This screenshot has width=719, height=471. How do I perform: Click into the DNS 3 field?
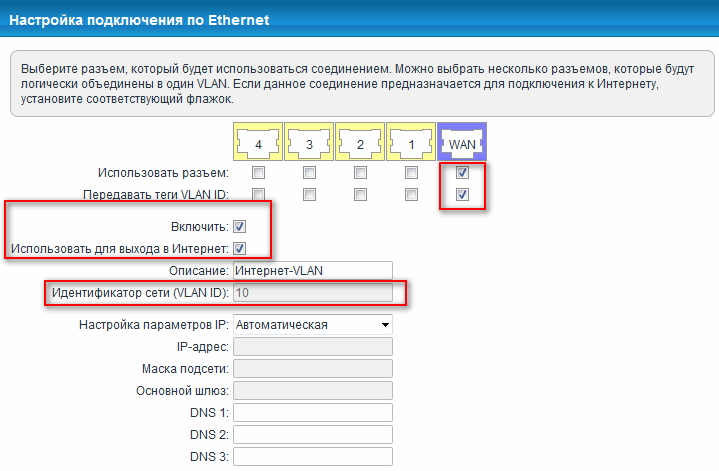[x=312, y=456]
